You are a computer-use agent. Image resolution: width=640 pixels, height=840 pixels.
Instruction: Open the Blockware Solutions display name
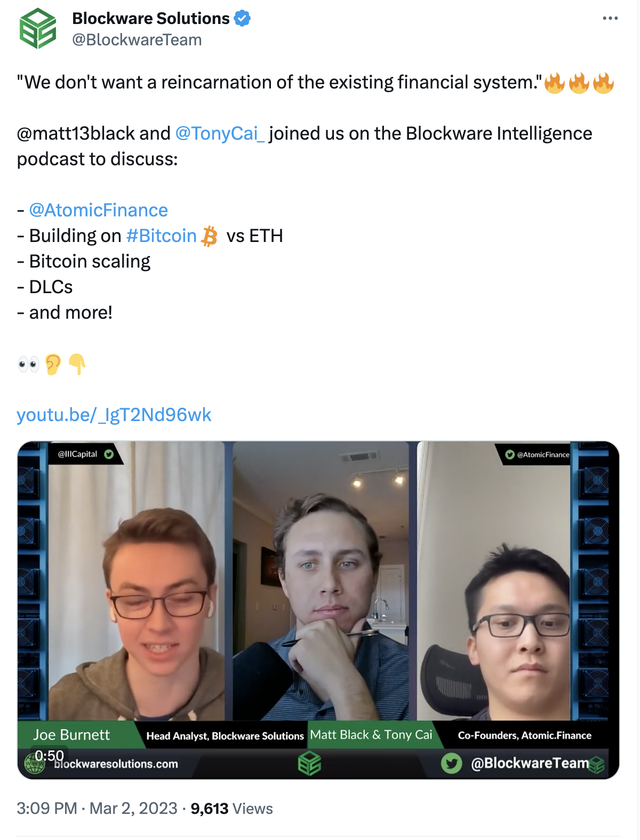151,19
